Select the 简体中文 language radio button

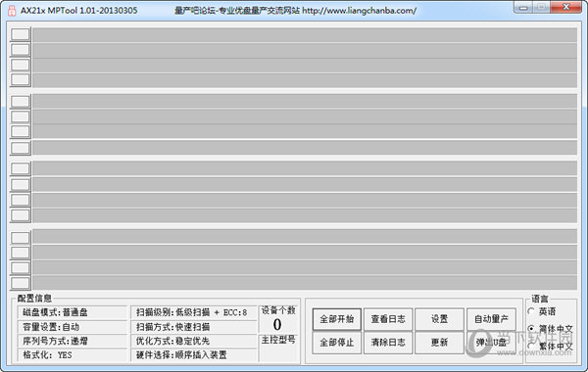[531, 329]
